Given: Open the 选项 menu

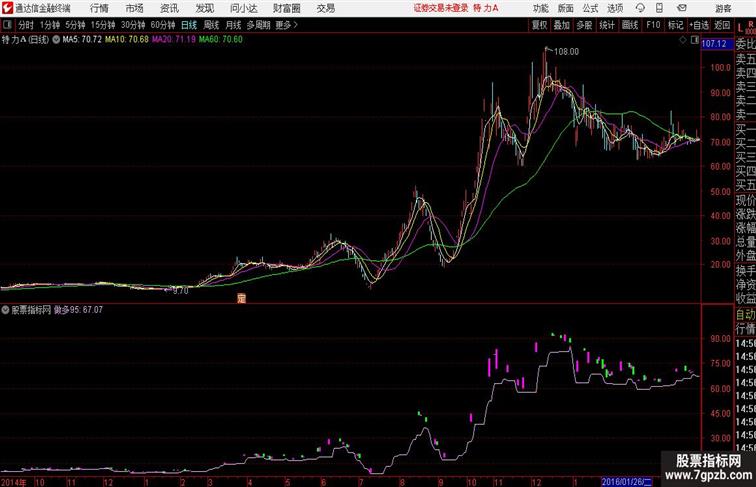Looking at the screenshot, I should click(615, 8).
